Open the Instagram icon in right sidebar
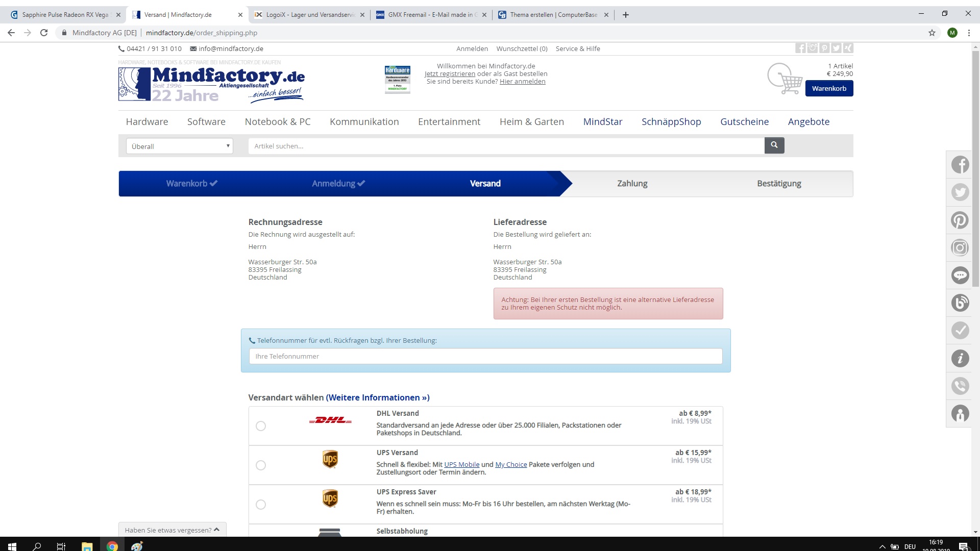 click(x=960, y=247)
